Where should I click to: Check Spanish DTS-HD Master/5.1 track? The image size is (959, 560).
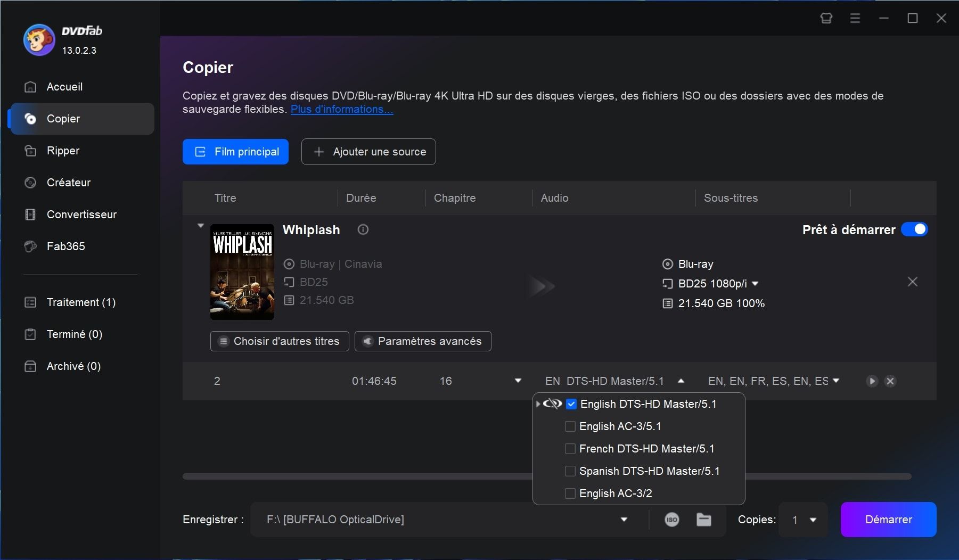570,471
